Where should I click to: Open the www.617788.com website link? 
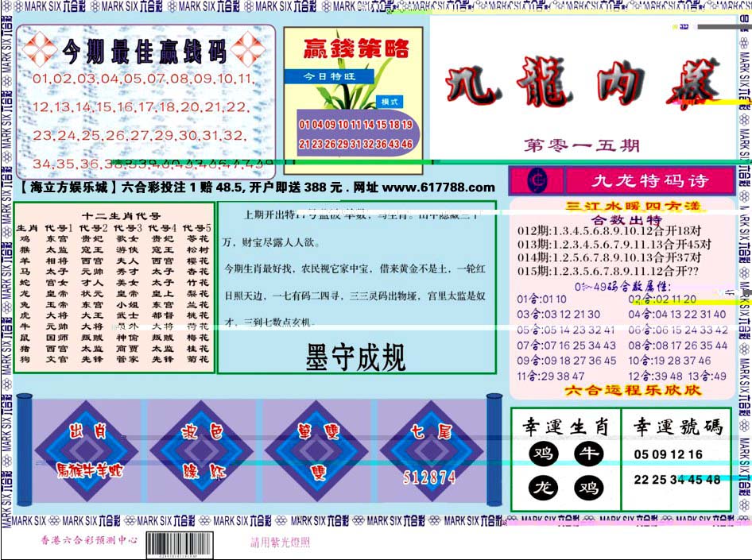coord(438,187)
